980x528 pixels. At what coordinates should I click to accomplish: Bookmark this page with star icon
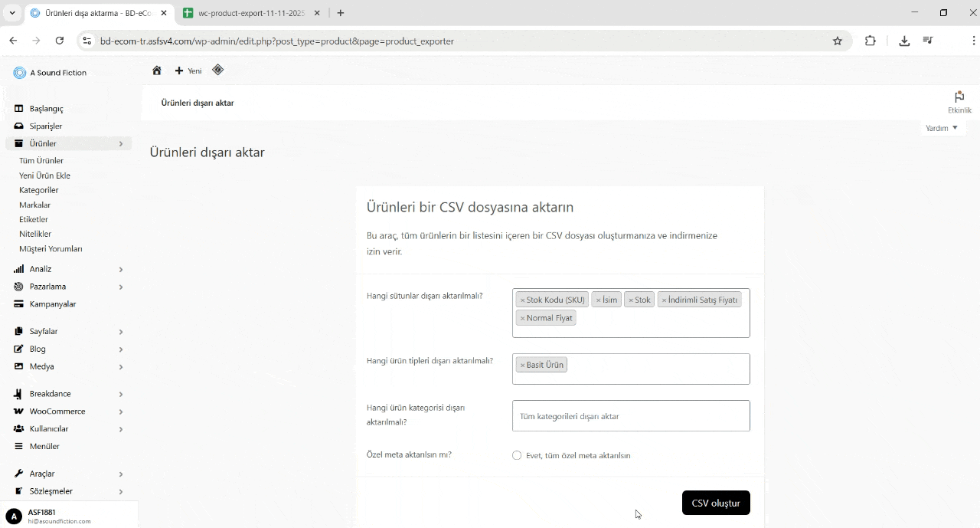coord(838,41)
